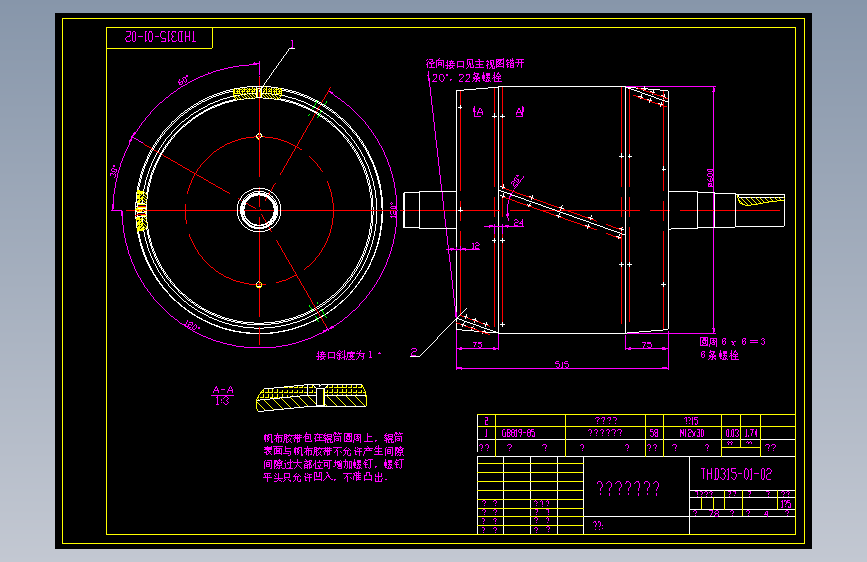
Task: Click the 75 dimension at left drum end
Action: (x=477, y=345)
